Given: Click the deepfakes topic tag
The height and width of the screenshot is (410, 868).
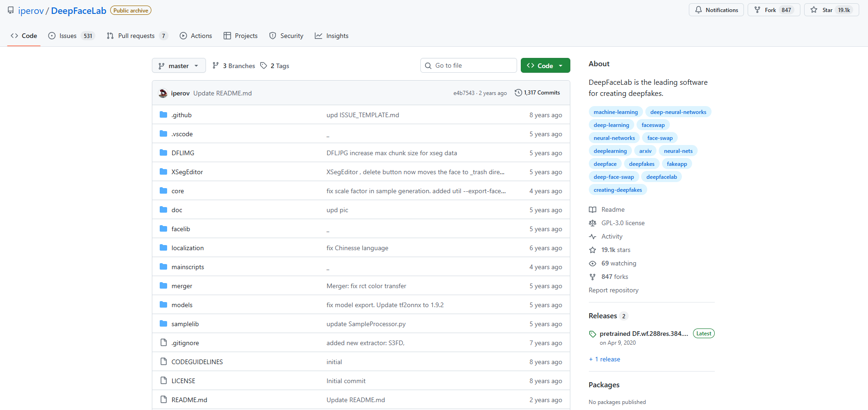Looking at the screenshot, I should (x=641, y=164).
